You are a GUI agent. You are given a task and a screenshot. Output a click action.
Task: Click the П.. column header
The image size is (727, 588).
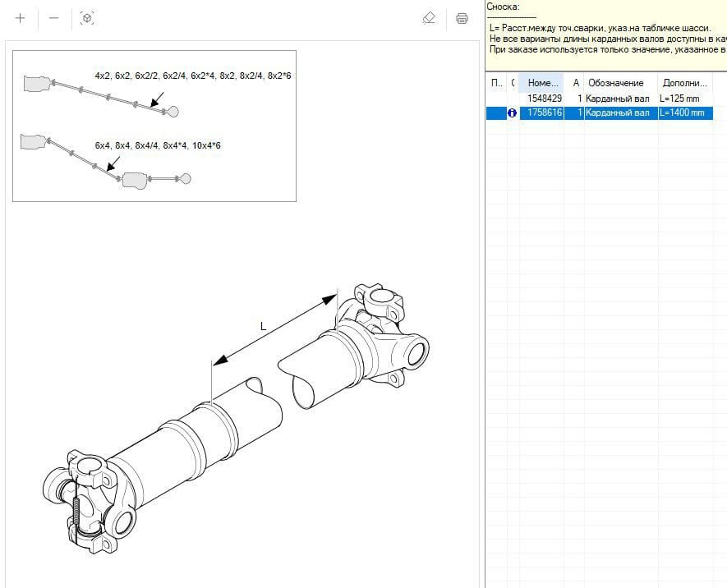coord(496,83)
